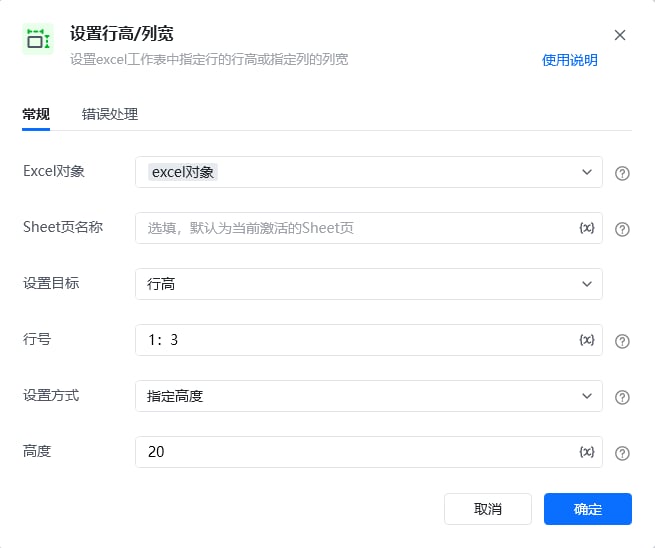Image resolution: width=655 pixels, height=548 pixels.
Task: Open the 设置目标 dropdown showing 行高
Action: 368,284
